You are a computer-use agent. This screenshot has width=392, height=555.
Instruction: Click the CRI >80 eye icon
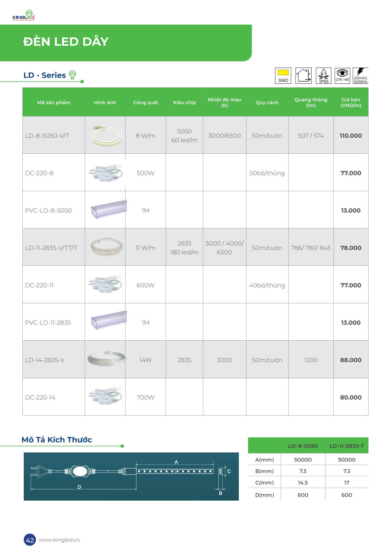point(342,75)
